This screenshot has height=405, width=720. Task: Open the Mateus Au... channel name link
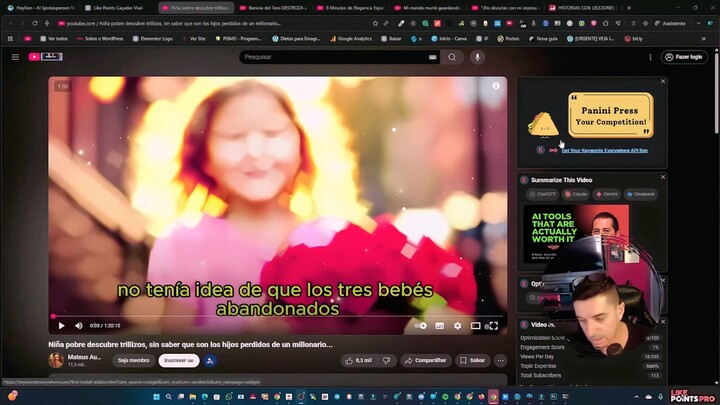pyautogui.click(x=84, y=357)
